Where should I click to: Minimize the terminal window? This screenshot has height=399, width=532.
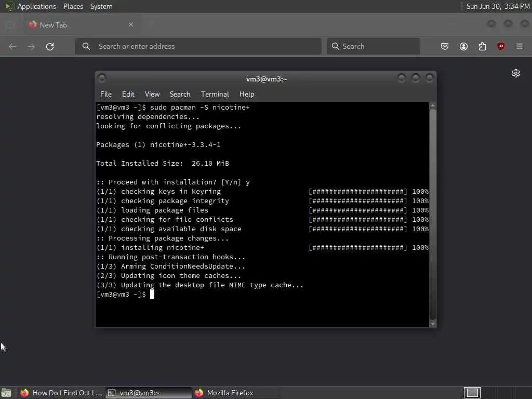[x=402, y=78]
